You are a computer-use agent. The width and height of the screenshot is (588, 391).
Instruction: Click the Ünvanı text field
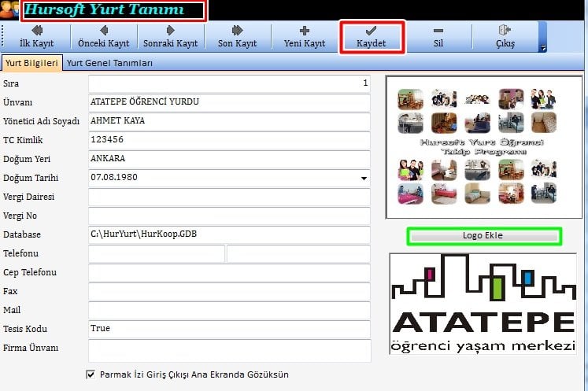click(x=229, y=102)
